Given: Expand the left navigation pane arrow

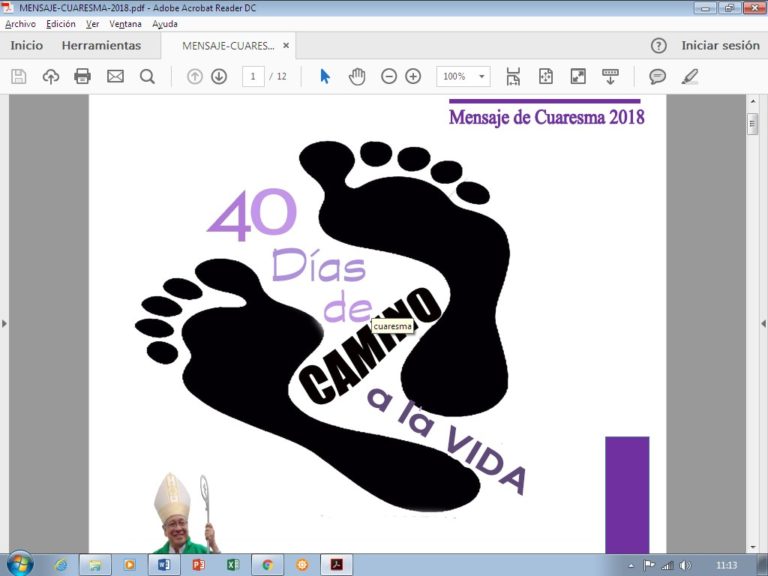Looking at the screenshot, I should click(4, 323).
